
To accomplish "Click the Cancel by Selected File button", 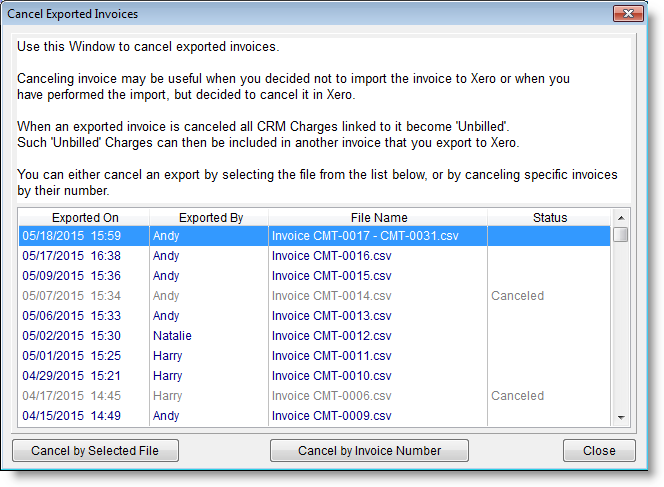I will pyautogui.click(x=95, y=451).
